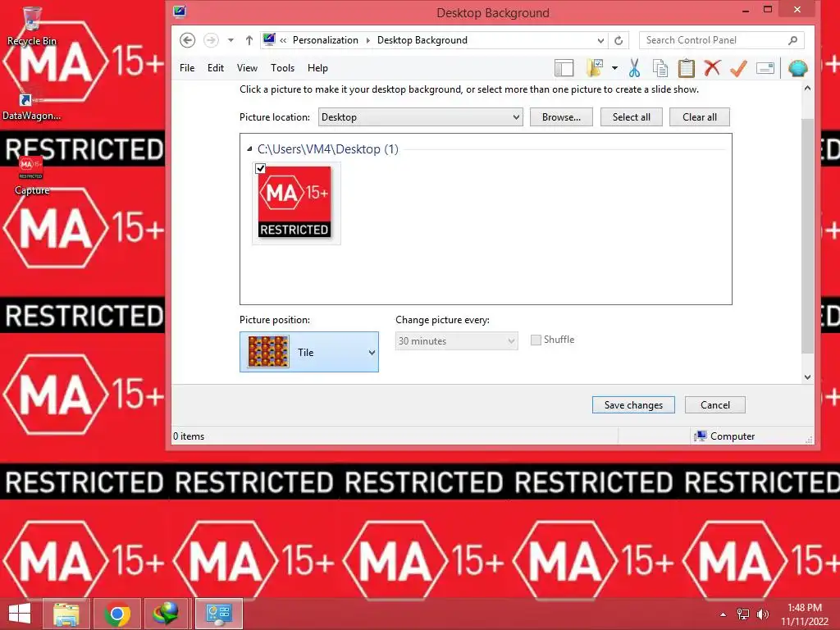Screen dimensions: 840x630
Task: Open the Picture position Tile dropdown
Action: tap(309, 352)
